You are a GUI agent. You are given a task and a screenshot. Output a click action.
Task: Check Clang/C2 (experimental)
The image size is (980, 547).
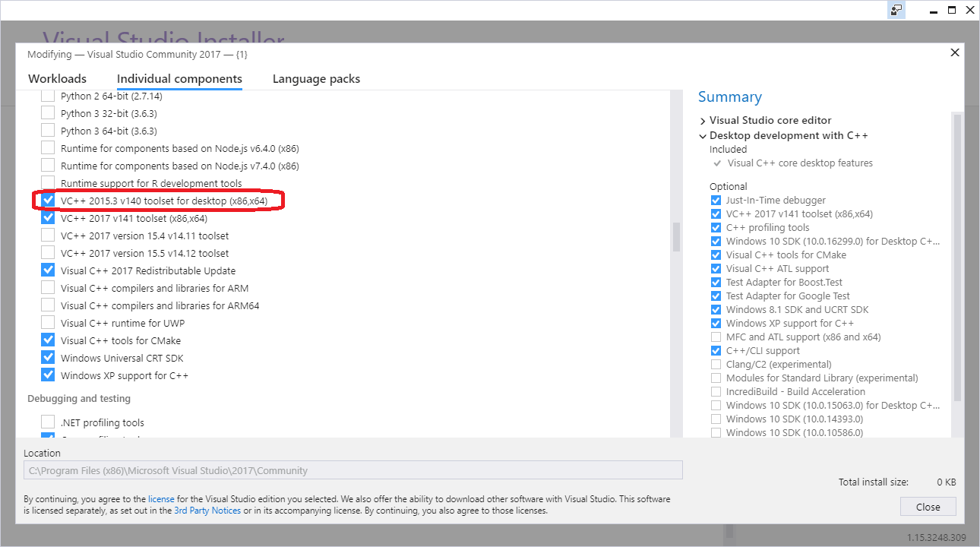click(x=716, y=365)
